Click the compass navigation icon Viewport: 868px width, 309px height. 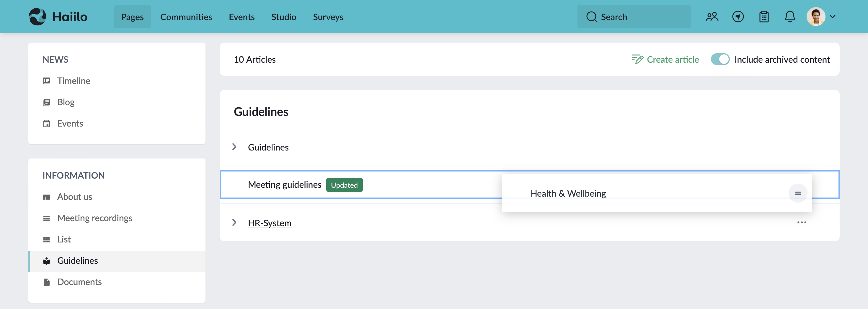point(738,17)
